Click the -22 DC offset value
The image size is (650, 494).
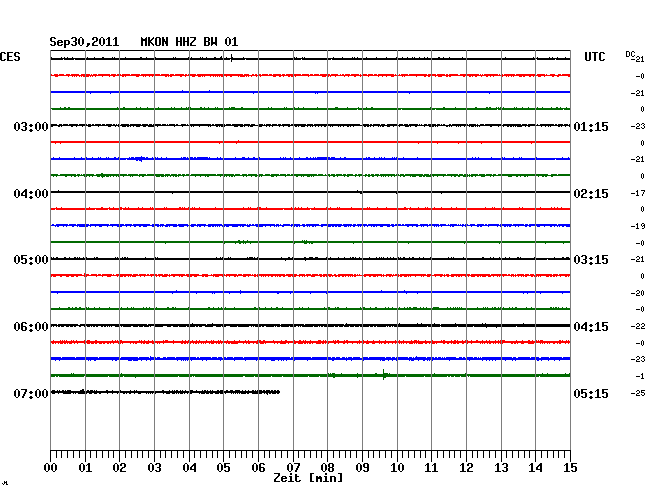(x=638, y=326)
